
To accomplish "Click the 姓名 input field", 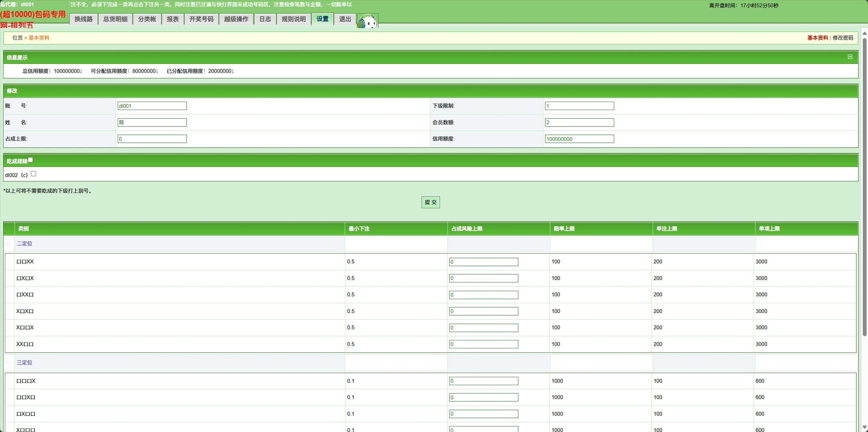I will (x=152, y=122).
